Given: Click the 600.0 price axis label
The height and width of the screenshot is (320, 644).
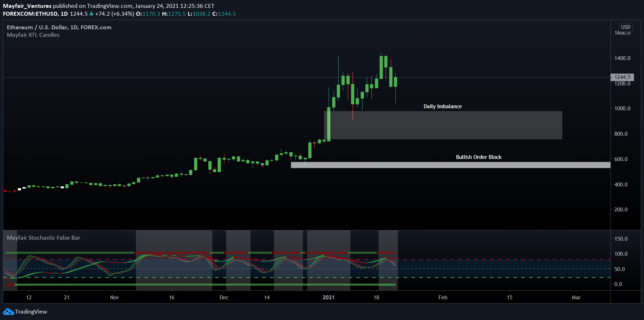Looking at the screenshot, I should point(621,159).
